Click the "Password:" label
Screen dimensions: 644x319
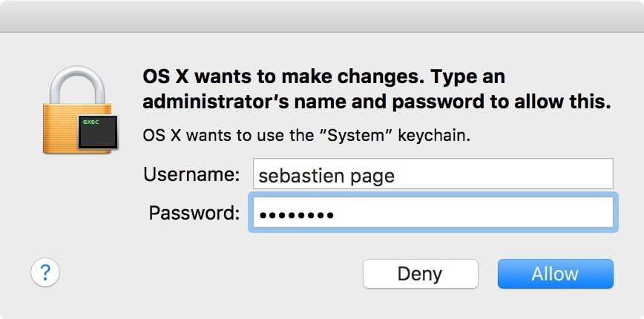tap(194, 213)
